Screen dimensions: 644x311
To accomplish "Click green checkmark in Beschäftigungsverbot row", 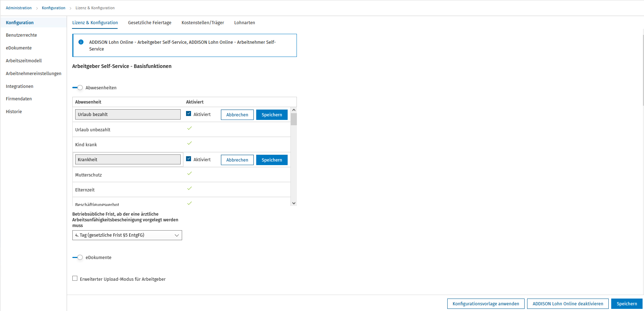I will click(190, 203).
